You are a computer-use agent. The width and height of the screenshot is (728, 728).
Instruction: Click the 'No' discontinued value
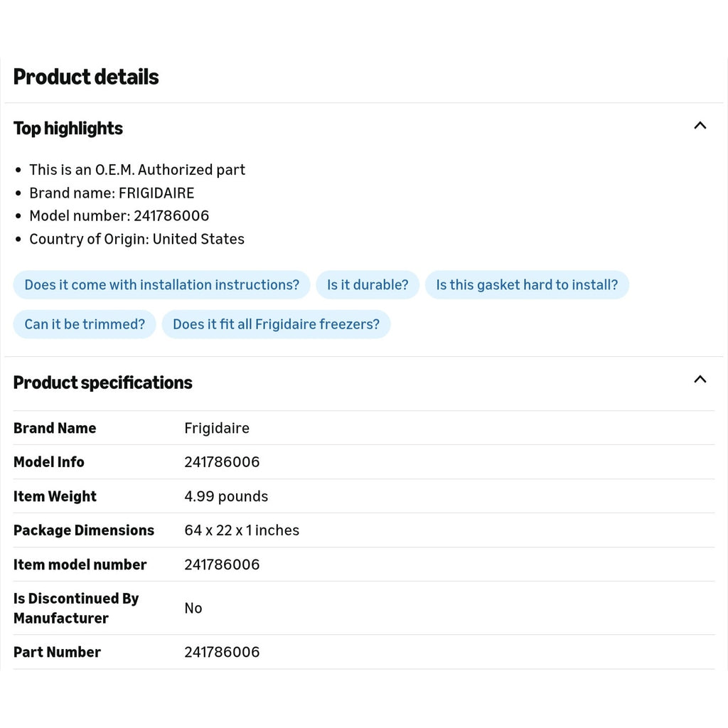click(193, 609)
